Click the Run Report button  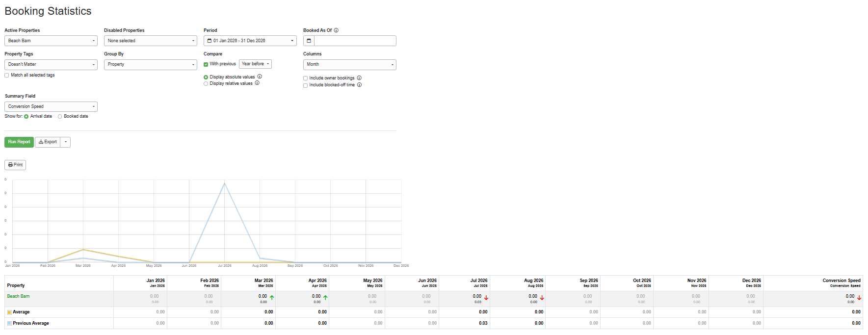coord(19,142)
